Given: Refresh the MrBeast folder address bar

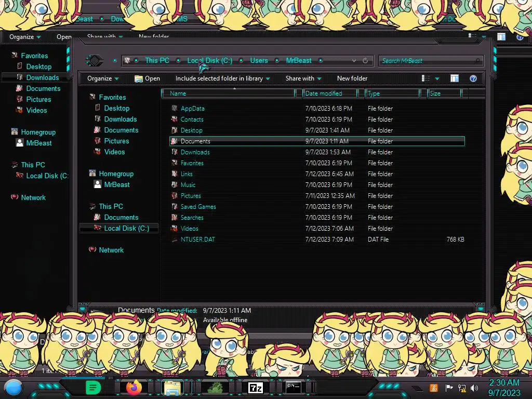Looking at the screenshot, I should click(x=365, y=61).
